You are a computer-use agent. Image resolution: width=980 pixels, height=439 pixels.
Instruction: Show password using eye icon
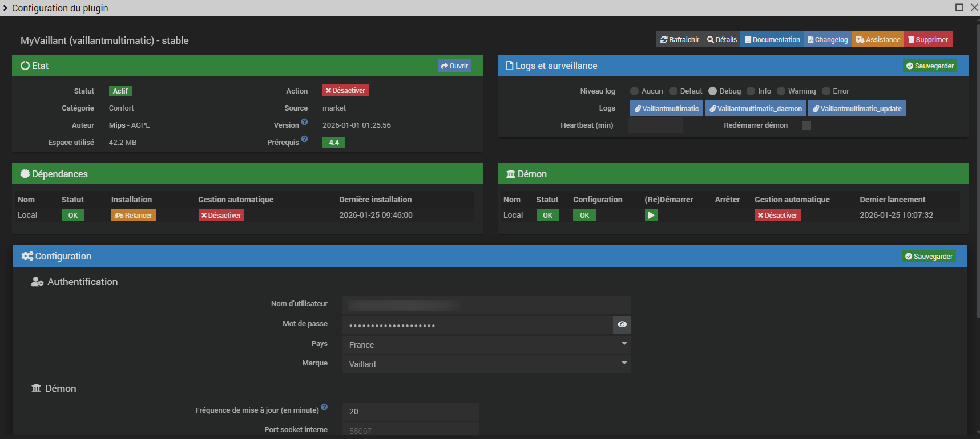(622, 324)
